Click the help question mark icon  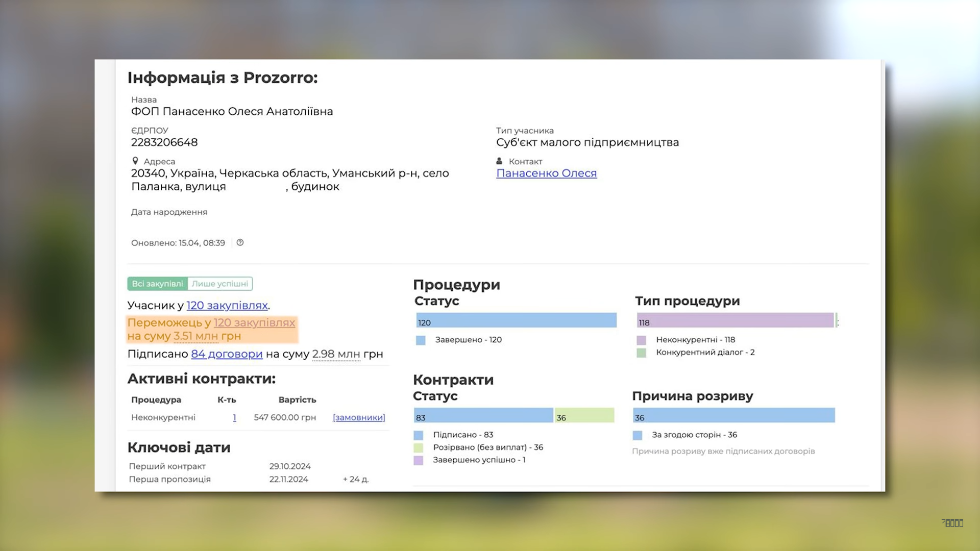[x=240, y=243]
